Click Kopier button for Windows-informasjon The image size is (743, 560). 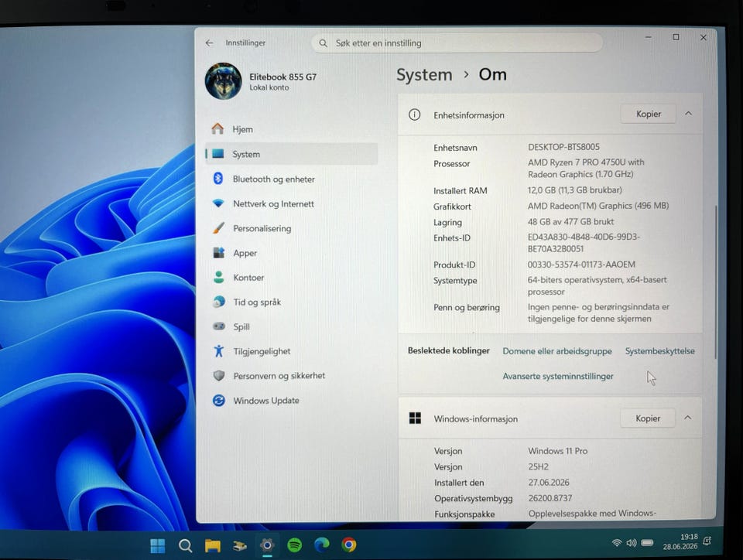pos(648,418)
